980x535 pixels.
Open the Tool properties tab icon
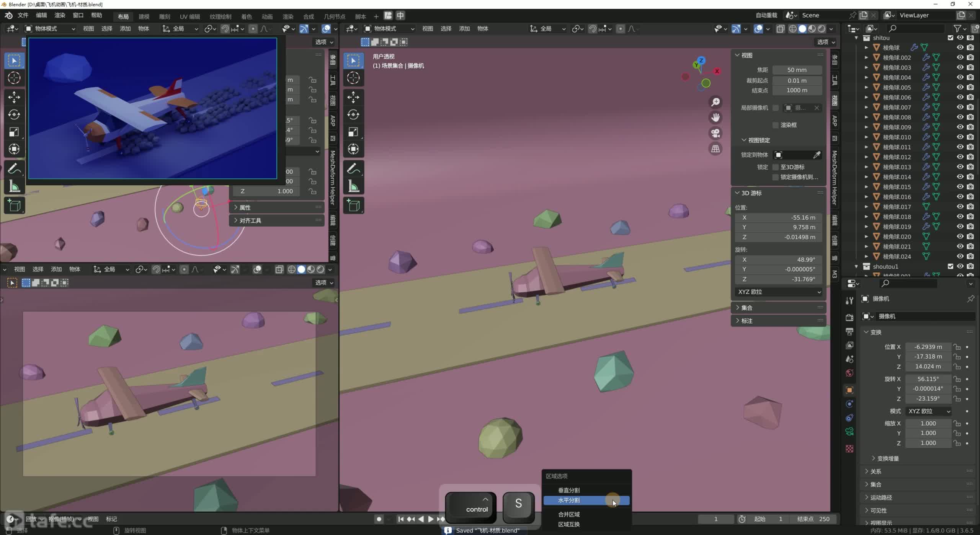[849, 300]
